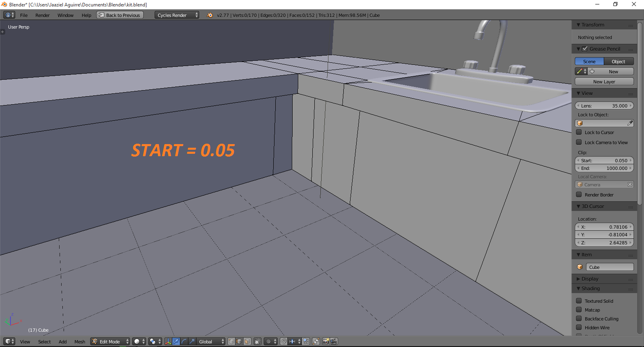Select the translate manipulator arrow icon
This screenshot has width=644, height=347.
coord(176,341)
